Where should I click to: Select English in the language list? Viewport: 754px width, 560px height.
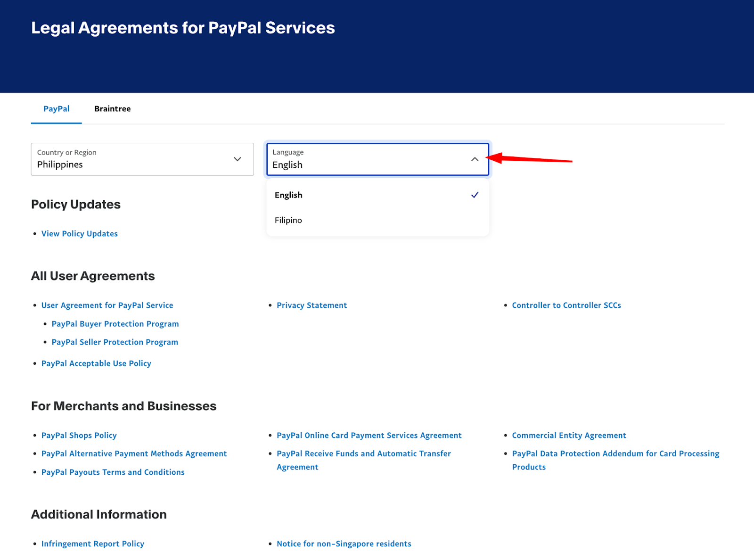pyautogui.click(x=377, y=195)
